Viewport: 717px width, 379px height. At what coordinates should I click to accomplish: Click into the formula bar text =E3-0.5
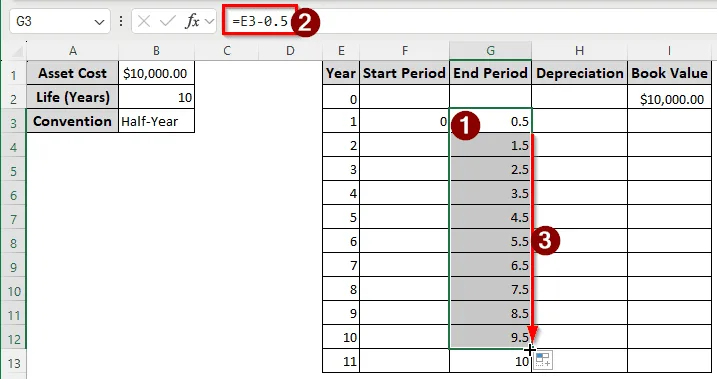point(260,21)
